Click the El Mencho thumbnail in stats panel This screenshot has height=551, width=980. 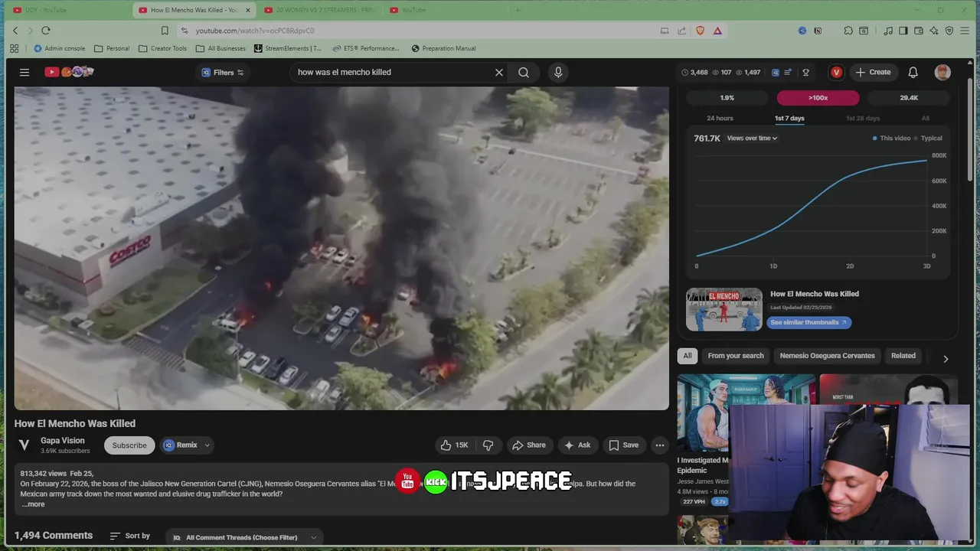(724, 309)
